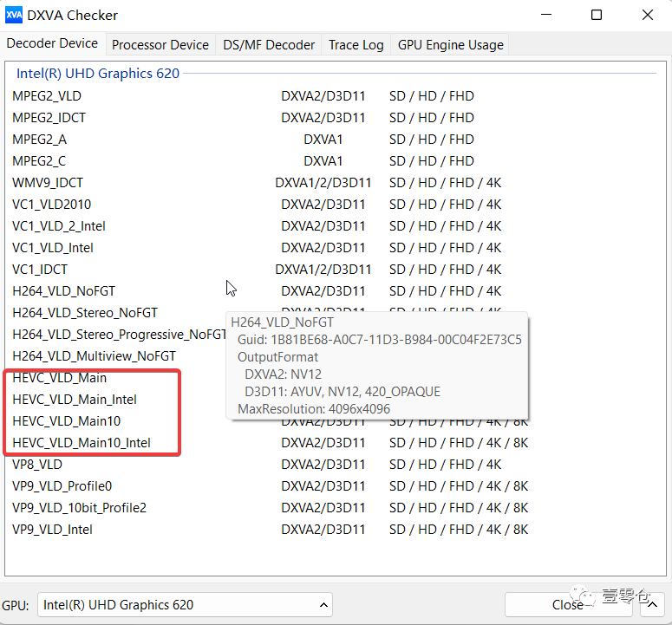Image resolution: width=672 pixels, height=625 pixels.
Task: Click the Intel(R) UHD Graphics 620 group header
Action: [x=98, y=74]
